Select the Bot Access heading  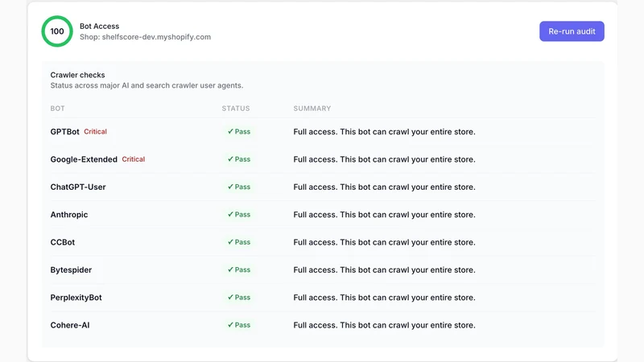click(x=99, y=27)
